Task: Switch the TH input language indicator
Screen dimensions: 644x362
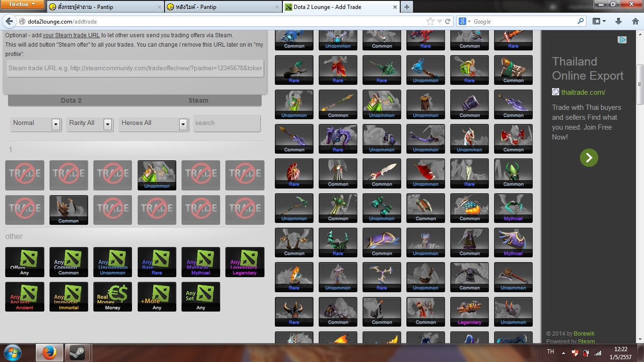Action: [x=550, y=352]
